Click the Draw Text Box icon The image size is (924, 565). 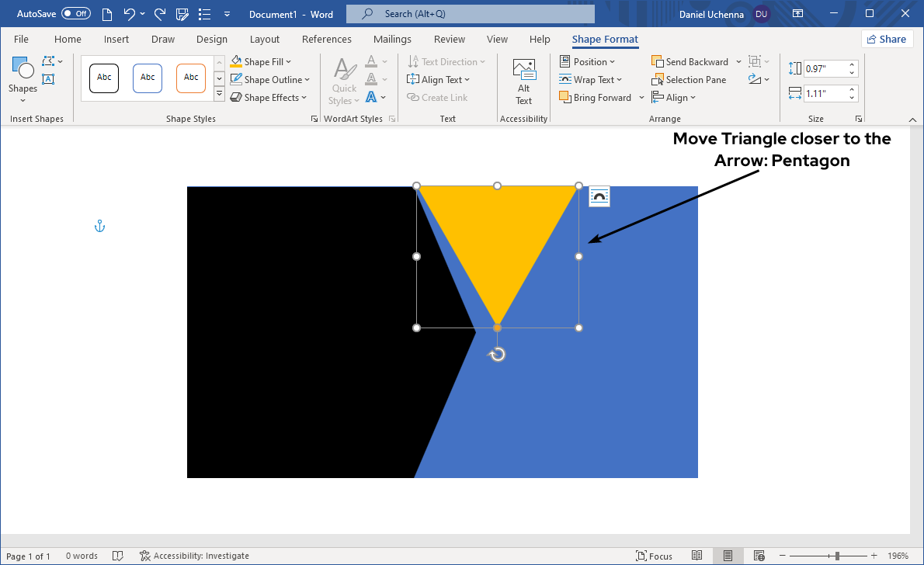pos(48,79)
